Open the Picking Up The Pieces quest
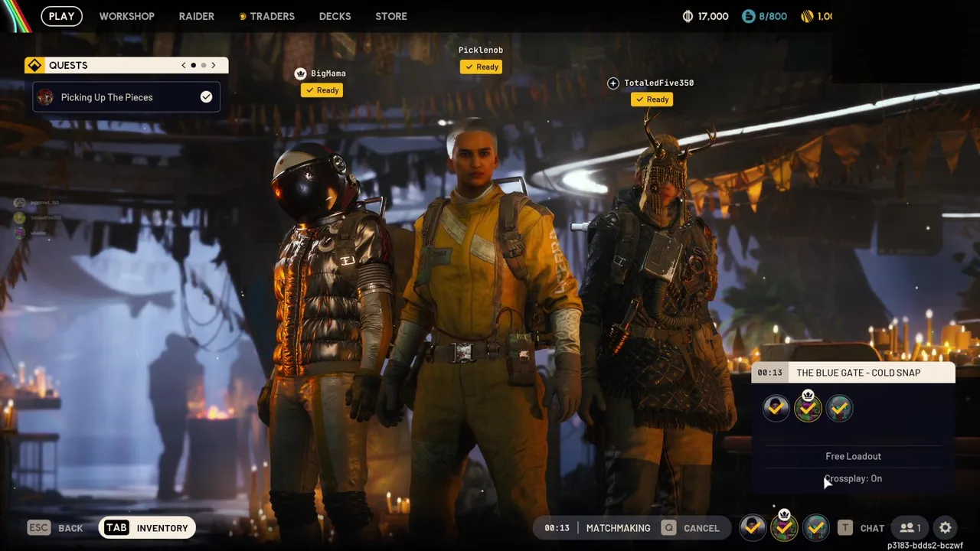Screen dimensions: 980x551 pyautogui.click(x=126, y=97)
